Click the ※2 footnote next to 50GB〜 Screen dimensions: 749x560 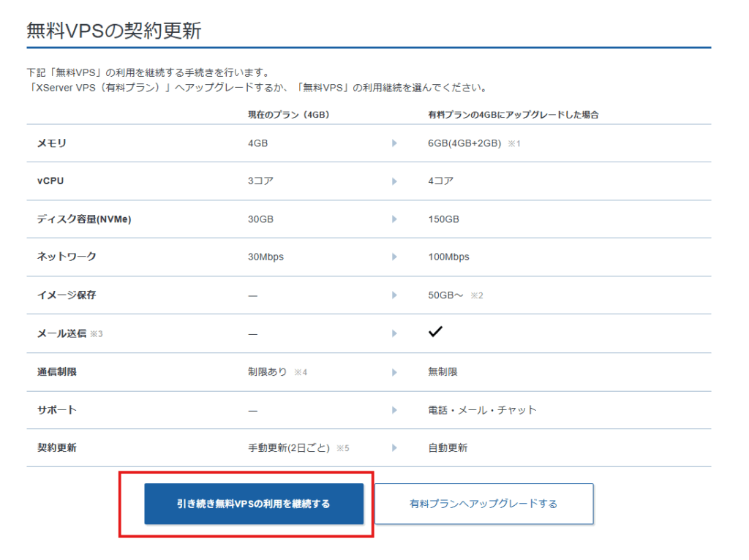[x=477, y=296]
